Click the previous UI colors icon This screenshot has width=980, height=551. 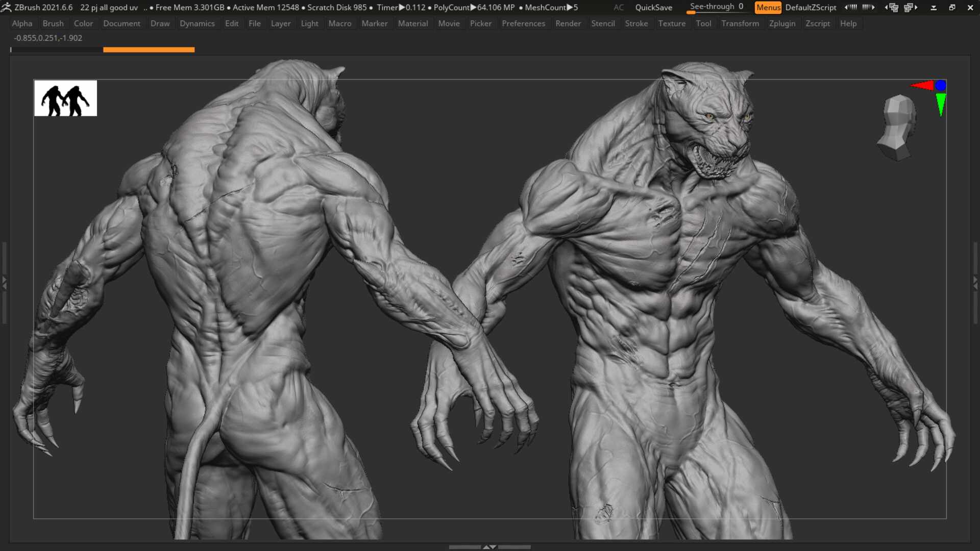coord(850,7)
